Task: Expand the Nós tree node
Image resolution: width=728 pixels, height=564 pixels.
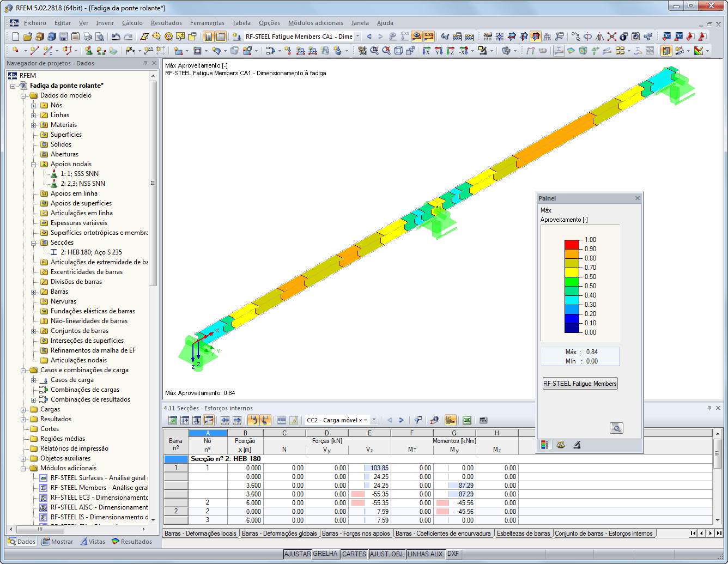Action: (x=34, y=105)
